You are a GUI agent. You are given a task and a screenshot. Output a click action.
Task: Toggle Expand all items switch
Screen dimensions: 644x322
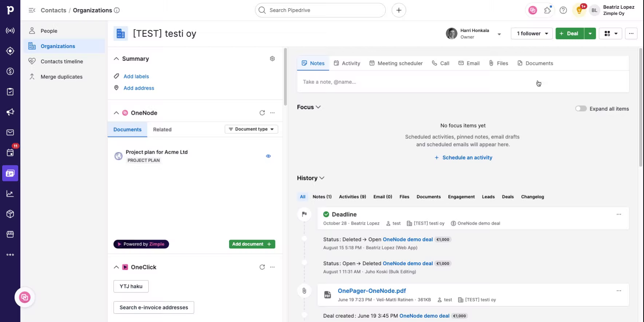[581, 109]
